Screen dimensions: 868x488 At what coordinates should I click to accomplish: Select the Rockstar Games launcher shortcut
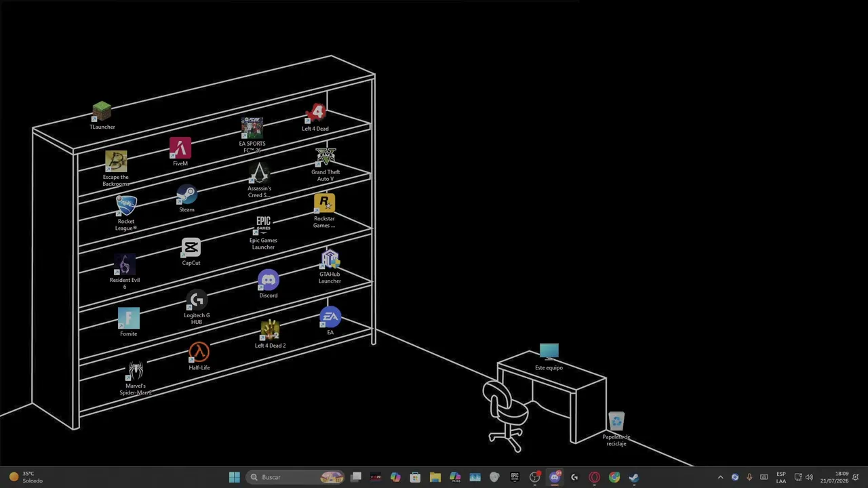click(x=324, y=211)
